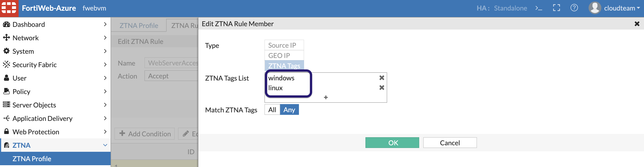
Task: Click the Add Condition button
Action: coord(144,134)
